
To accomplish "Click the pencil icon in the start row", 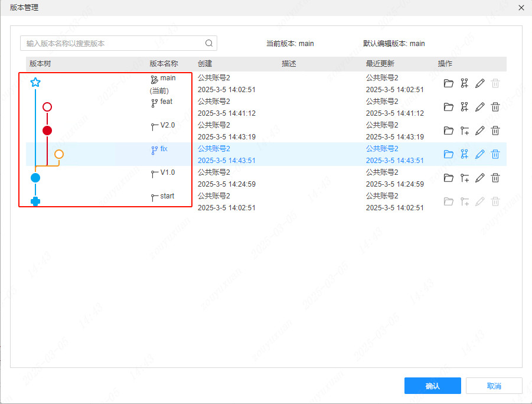I will coord(480,201).
